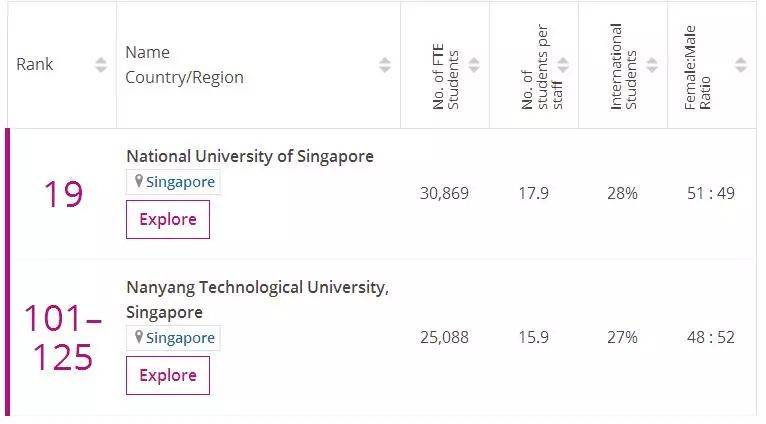Explore National University of Singapore
The height and width of the screenshot is (424, 766).
tap(167, 220)
